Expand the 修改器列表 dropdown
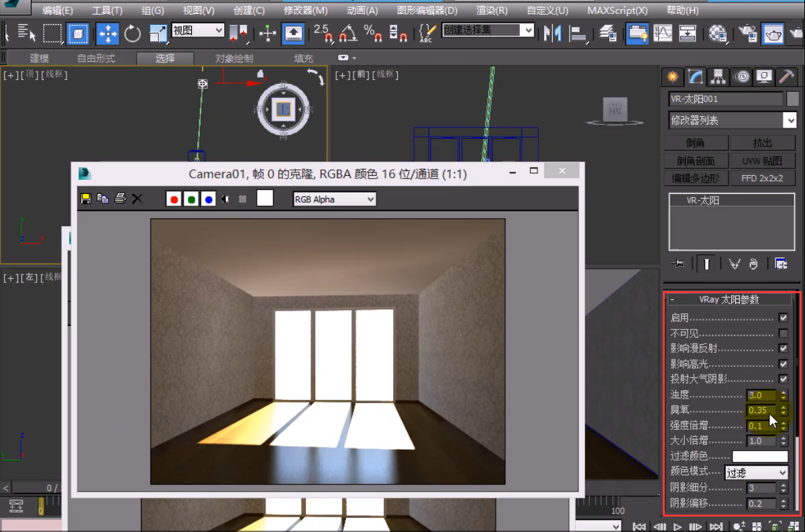Viewport: 805px width, 532px height. pyautogui.click(x=733, y=120)
